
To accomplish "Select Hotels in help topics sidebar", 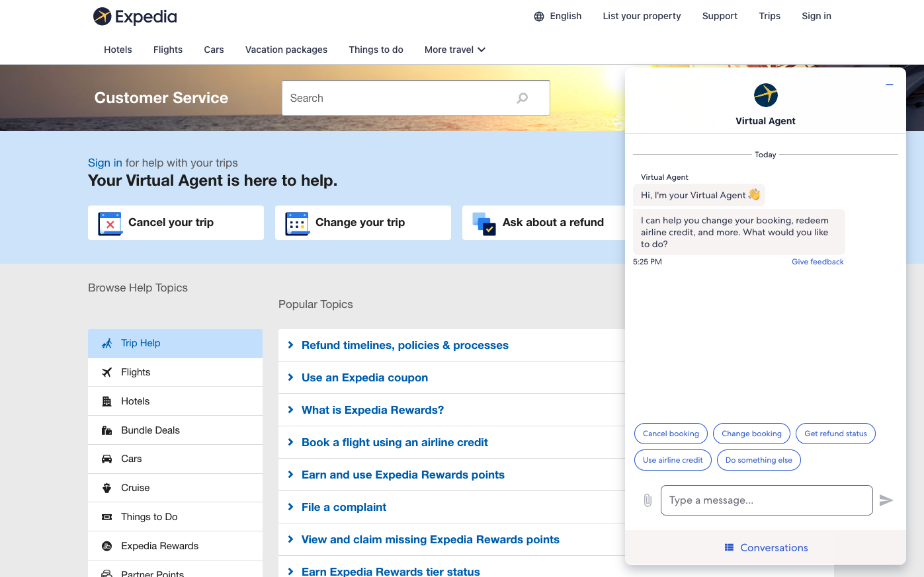I will (175, 401).
